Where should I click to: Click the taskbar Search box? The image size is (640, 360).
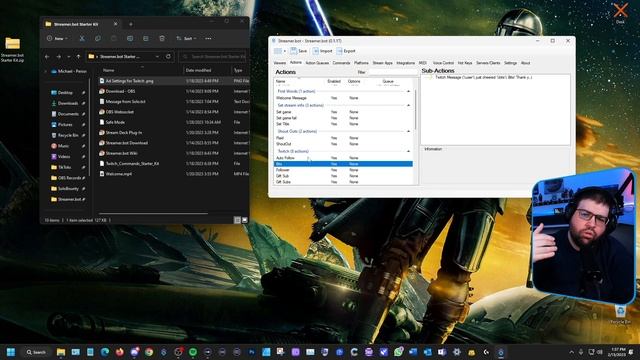click(x=36, y=352)
